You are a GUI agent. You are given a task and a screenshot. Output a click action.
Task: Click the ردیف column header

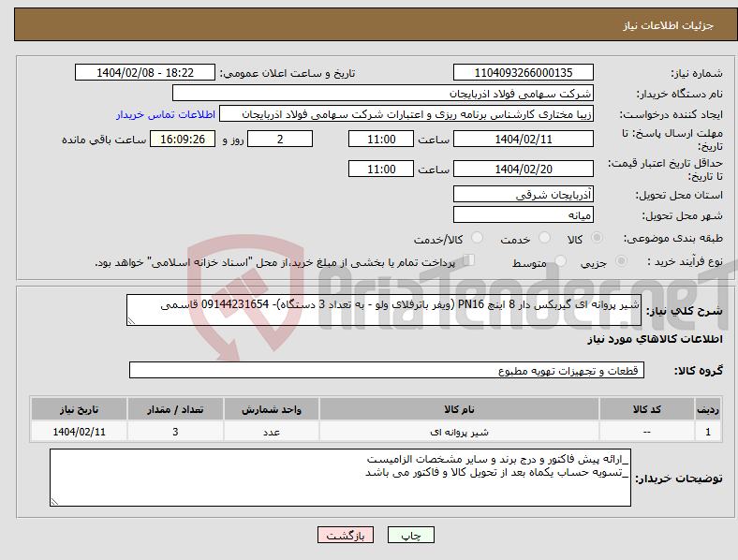tap(708, 409)
